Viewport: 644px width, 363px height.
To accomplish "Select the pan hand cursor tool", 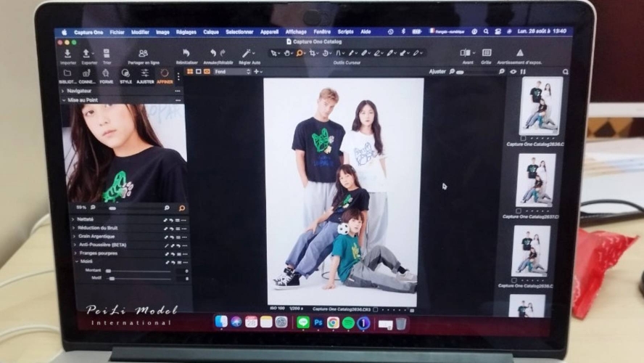I will (x=287, y=53).
